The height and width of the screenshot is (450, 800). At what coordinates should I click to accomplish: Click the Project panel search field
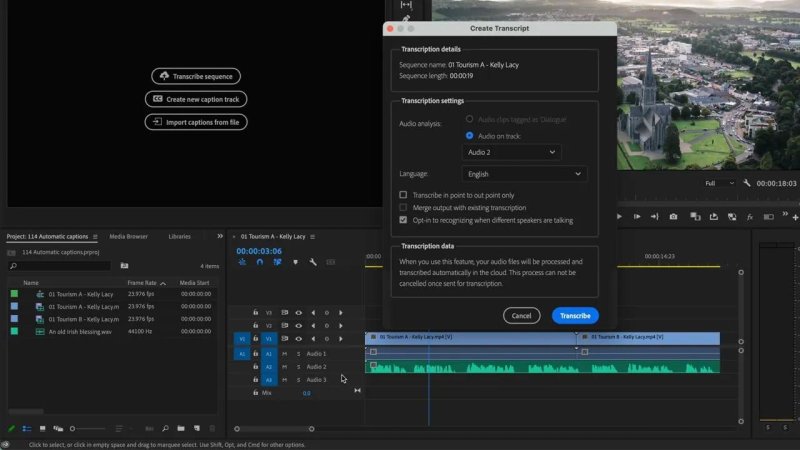coord(60,266)
